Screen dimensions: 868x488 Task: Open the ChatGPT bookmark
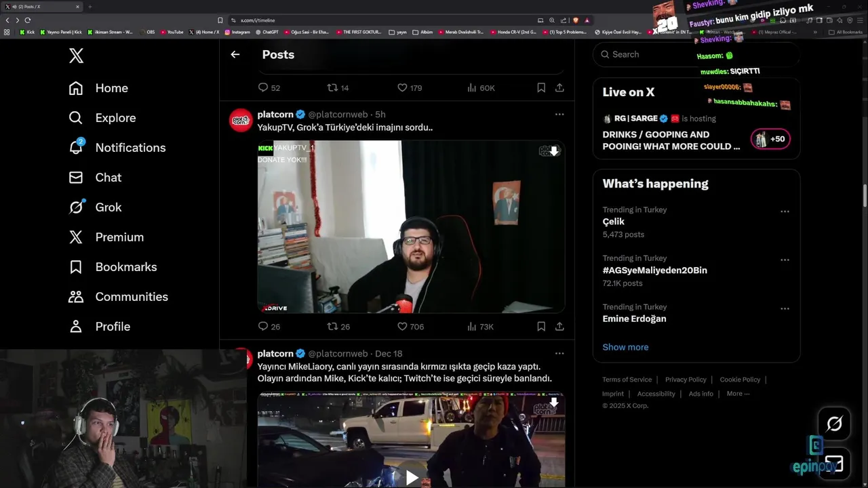pos(267,32)
